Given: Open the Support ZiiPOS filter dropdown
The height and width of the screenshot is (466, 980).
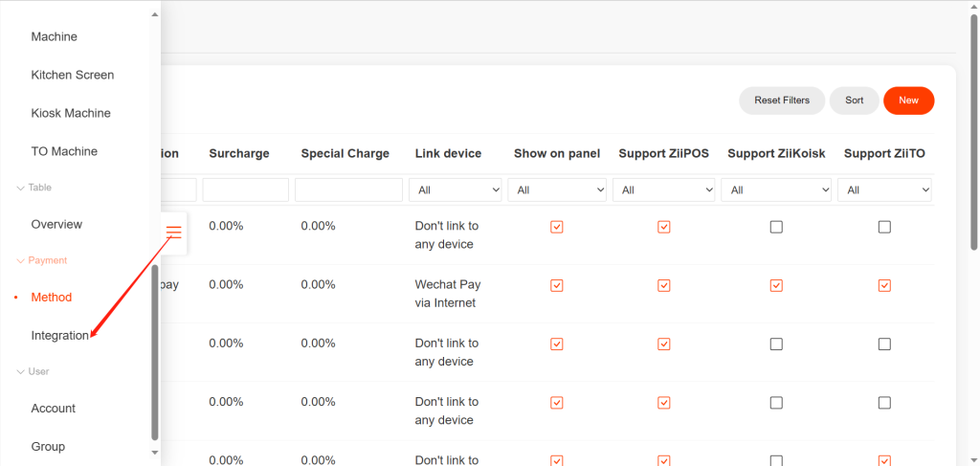Looking at the screenshot, I should pos(663,190).
